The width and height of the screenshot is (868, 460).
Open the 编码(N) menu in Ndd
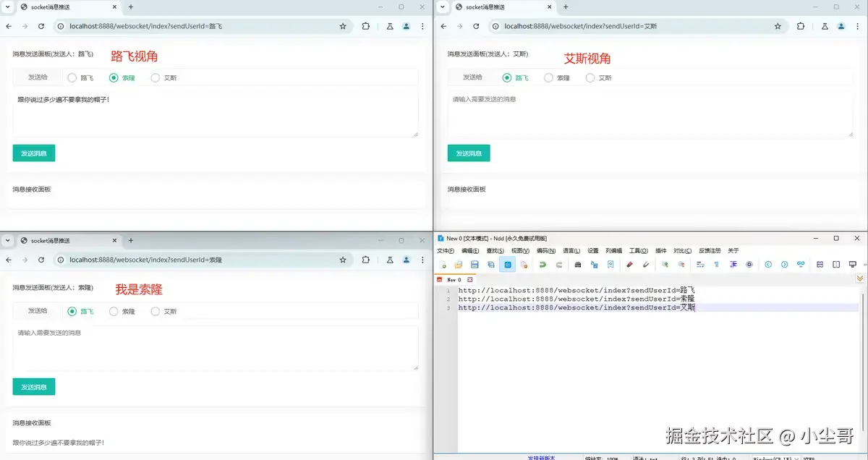[x=546, y=250]
